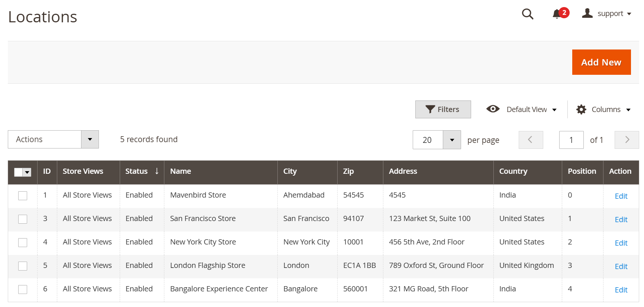Edit the Mavenbird Store location
Image resolution: width=644 pixels, height=307 pixels.
tap(621, 196)
